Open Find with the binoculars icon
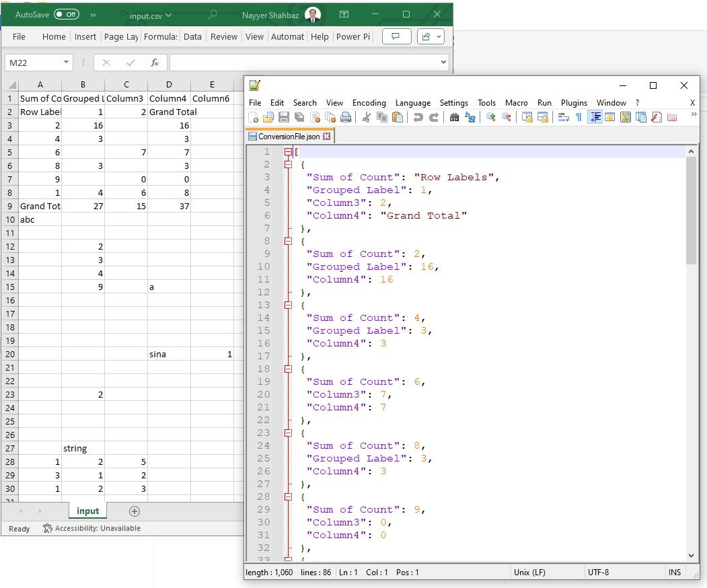Screen dimensions: 707x588 pyautogui.click(x=454, y=118)
